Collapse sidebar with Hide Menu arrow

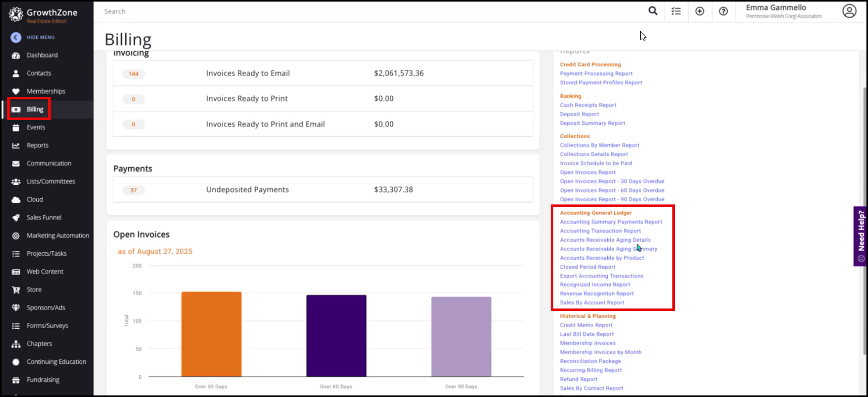16,37
